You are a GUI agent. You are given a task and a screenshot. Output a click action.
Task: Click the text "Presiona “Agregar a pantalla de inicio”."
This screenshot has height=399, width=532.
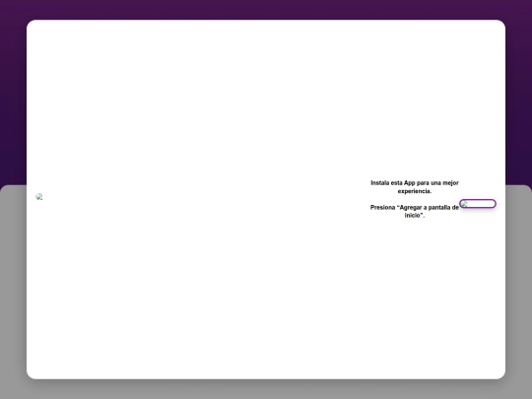(415, 212)
